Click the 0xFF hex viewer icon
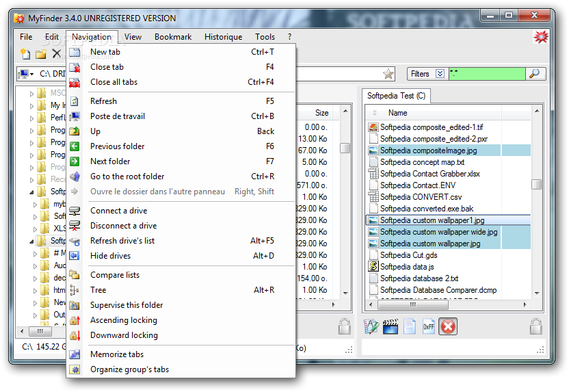This screenshot has height=392, width=569. point(429,326)
